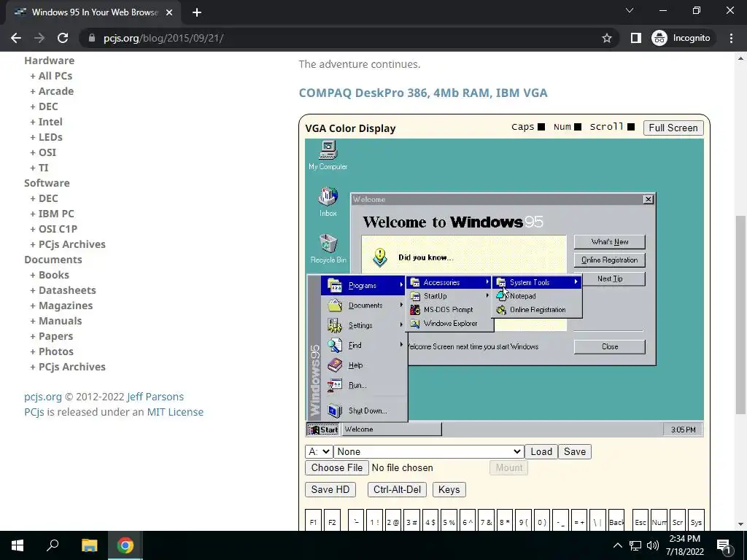Open the volume control in system tray
The width and height of the screenshot is (747, 560).
(x=653, y=545)
